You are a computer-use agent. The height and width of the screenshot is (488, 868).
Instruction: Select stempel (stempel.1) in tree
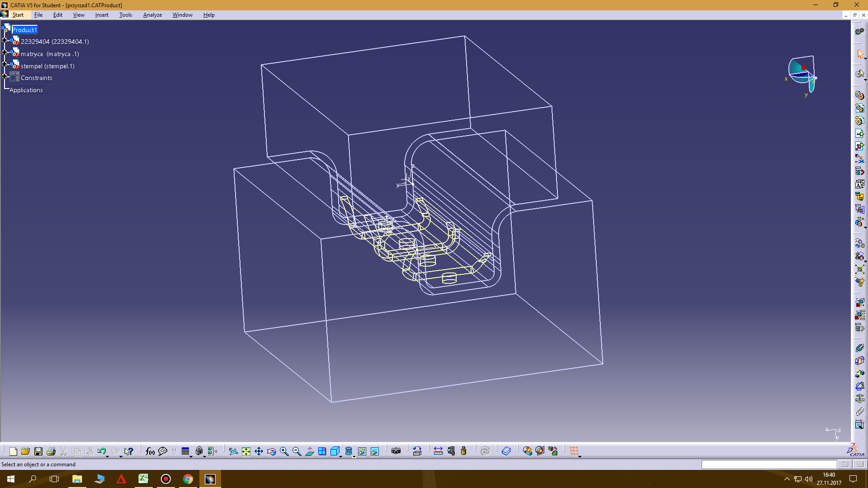[47, 66]
